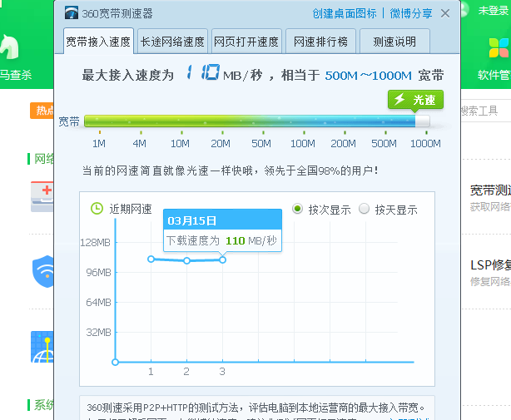Click the globe grid icon in background
This screenshot has width=511, height=420.
42,347
